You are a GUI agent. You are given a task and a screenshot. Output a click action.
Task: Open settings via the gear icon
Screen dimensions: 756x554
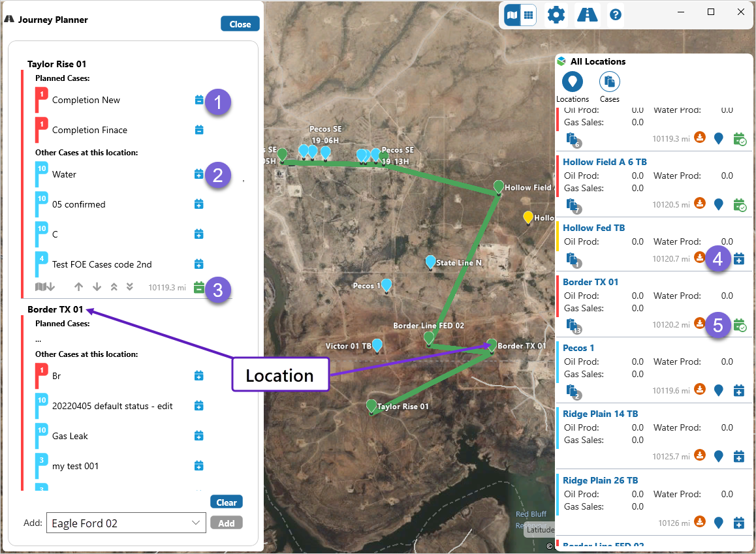pos(556,14)
